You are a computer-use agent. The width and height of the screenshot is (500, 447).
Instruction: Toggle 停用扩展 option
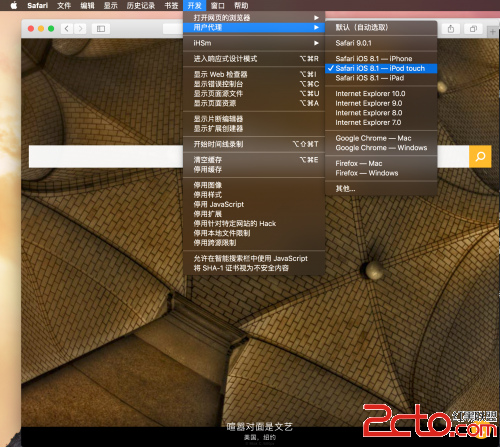point(254,214)
